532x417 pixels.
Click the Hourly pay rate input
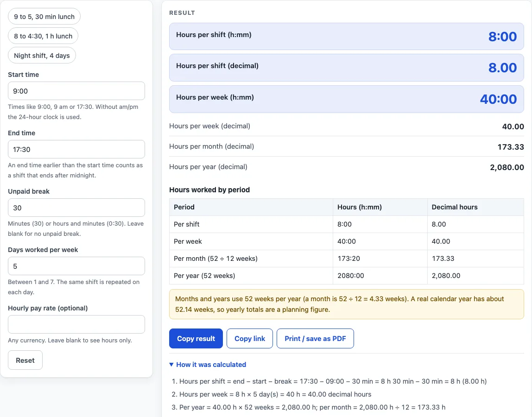point(76,324)
